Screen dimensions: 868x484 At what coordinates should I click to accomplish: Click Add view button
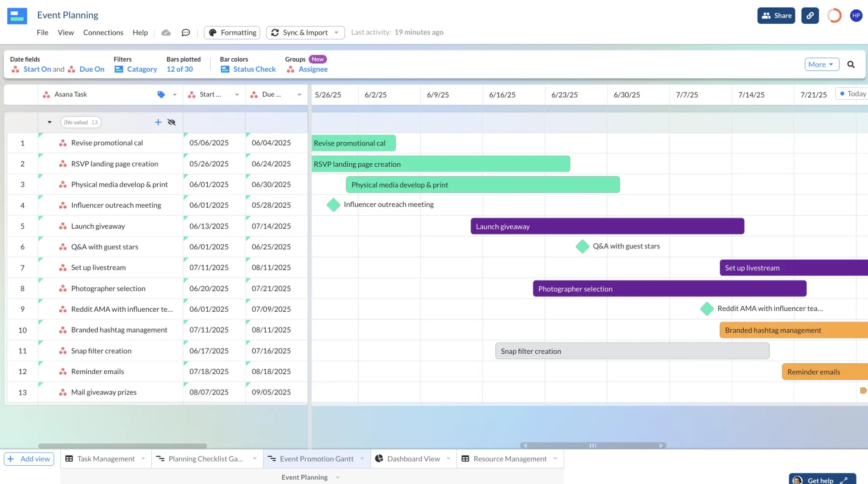[x=28, y=459]
